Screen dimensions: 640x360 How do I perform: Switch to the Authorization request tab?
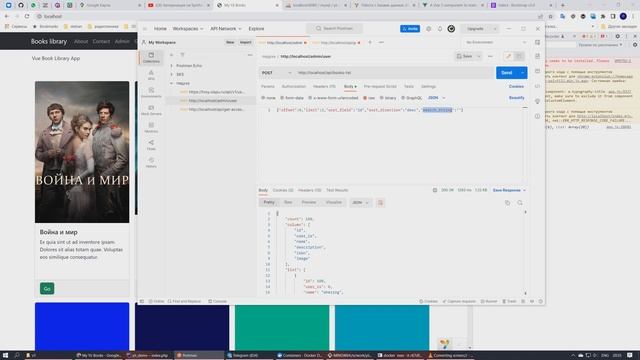click(293, 87)
